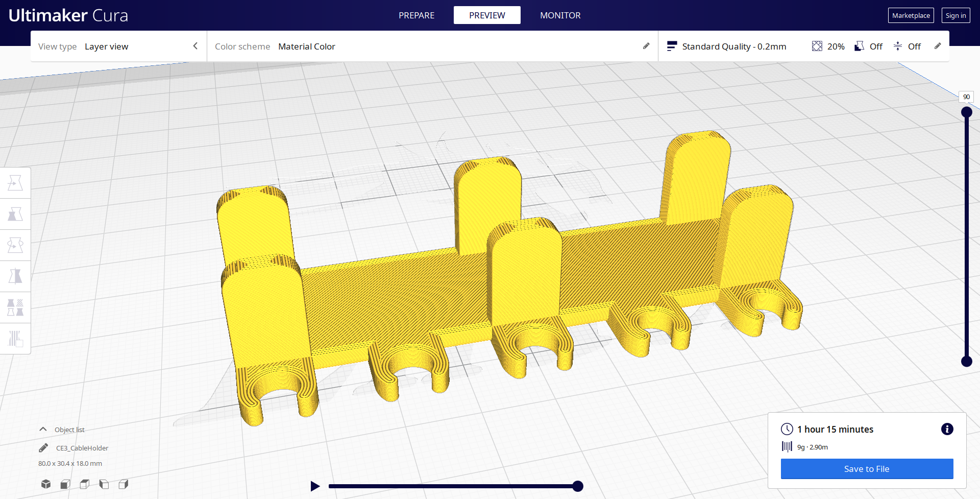Switch to the PREPARE tab
This screenshot has width=980, height=499.
tap(416, 15)
